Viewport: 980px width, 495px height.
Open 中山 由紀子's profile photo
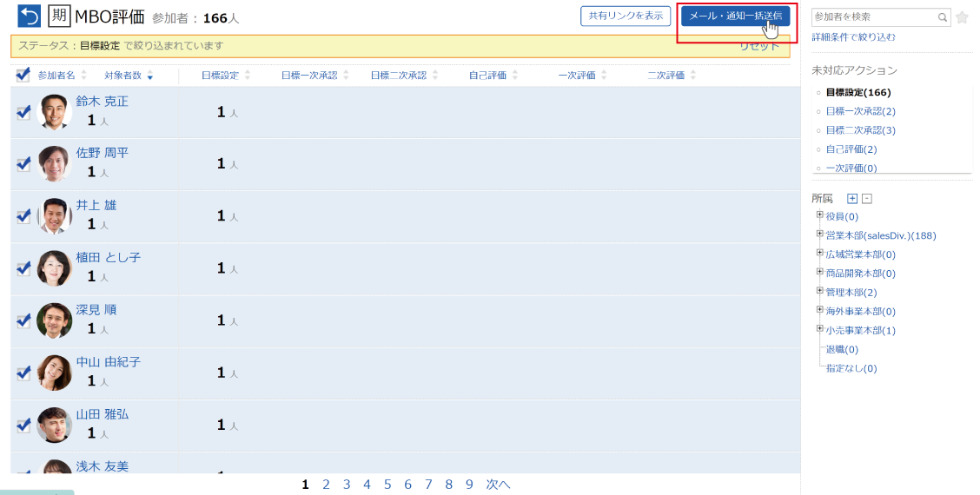point(54,373)
